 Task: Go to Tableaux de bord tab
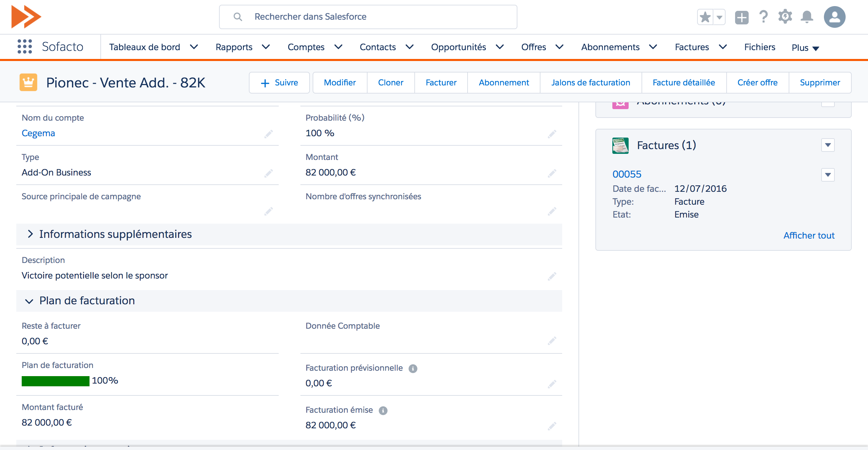point(145,47)
